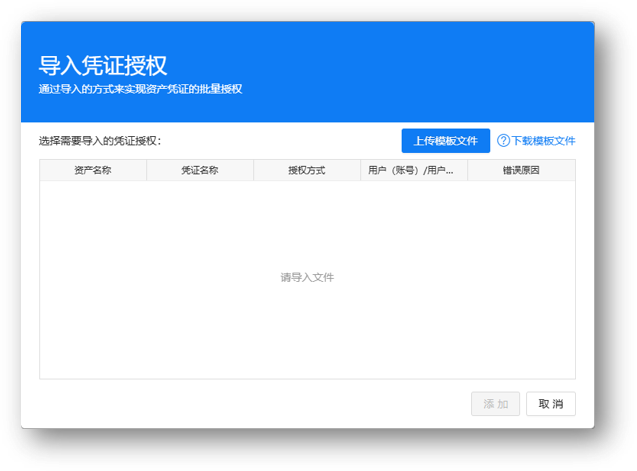Click the greyed-out 添加 add button
Screen dimensions: 637x471
(496, 404)
